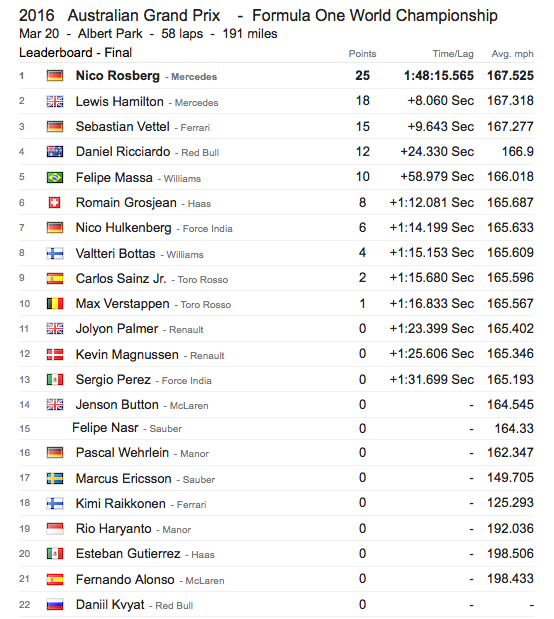Click the Felipe Nasr driver name

click(x=105, y=428)
